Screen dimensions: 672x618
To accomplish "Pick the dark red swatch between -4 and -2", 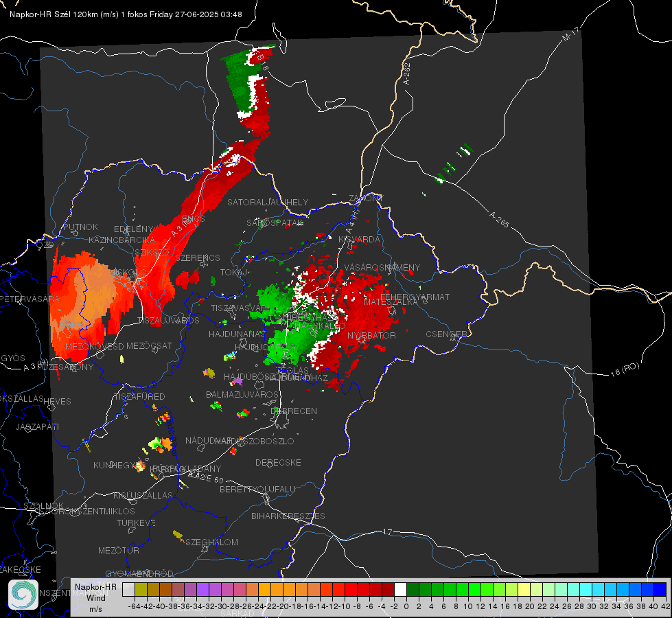I will coord(388,589).
